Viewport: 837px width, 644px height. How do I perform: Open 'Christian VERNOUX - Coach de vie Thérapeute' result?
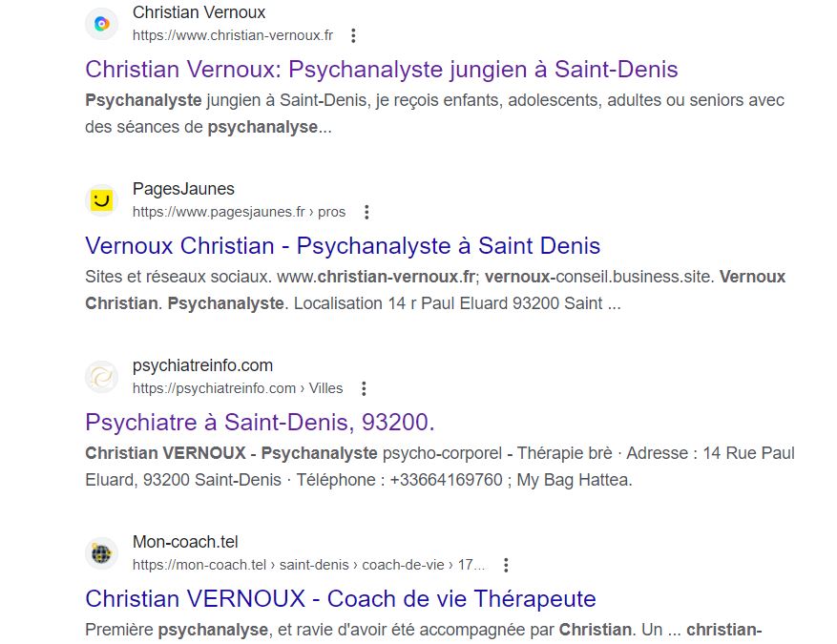(341, 599)
